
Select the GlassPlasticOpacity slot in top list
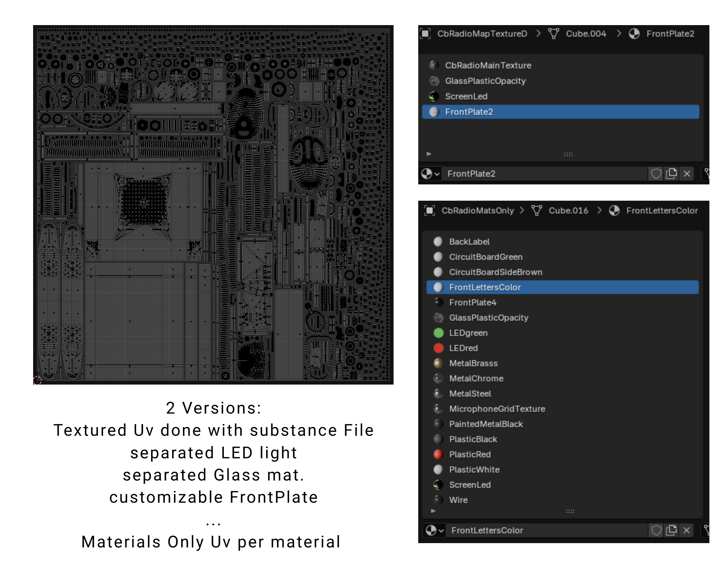[x=485, y=81]
